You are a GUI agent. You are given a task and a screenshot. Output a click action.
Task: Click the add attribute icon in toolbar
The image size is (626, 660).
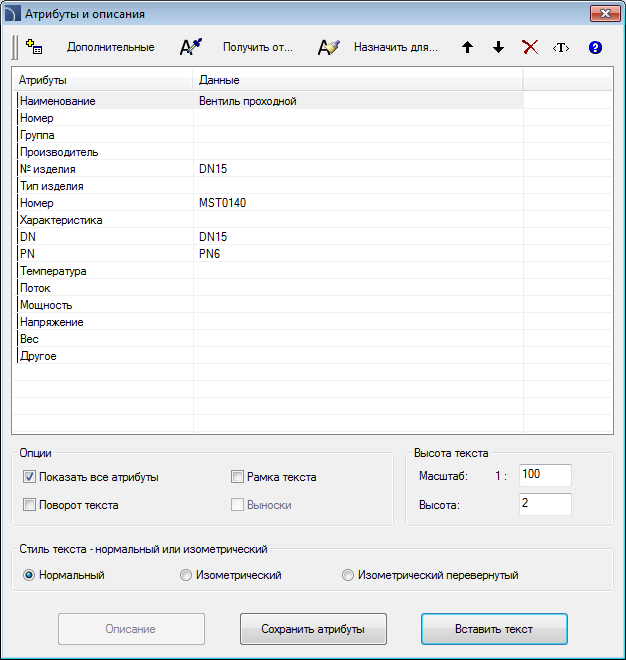tap(34, 47)
